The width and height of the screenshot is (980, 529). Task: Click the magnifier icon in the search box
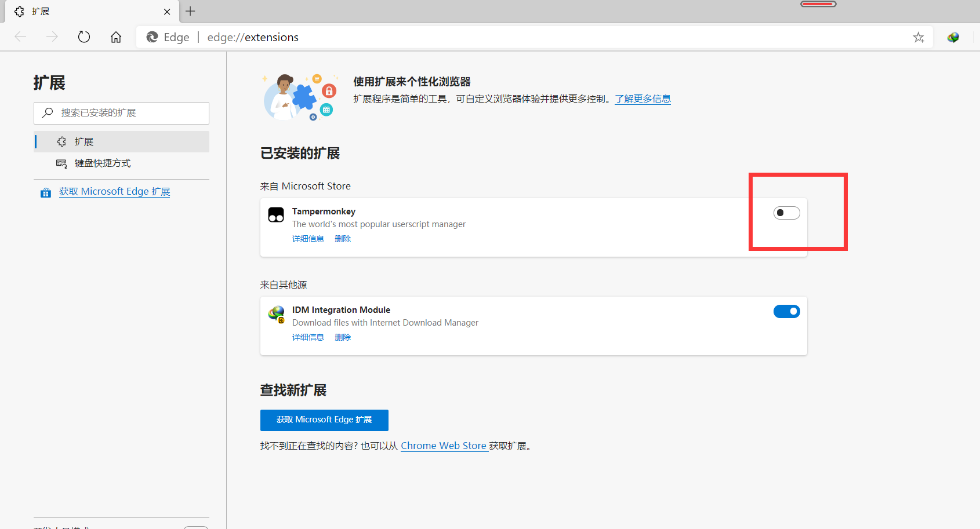click(x=48, y=112)
